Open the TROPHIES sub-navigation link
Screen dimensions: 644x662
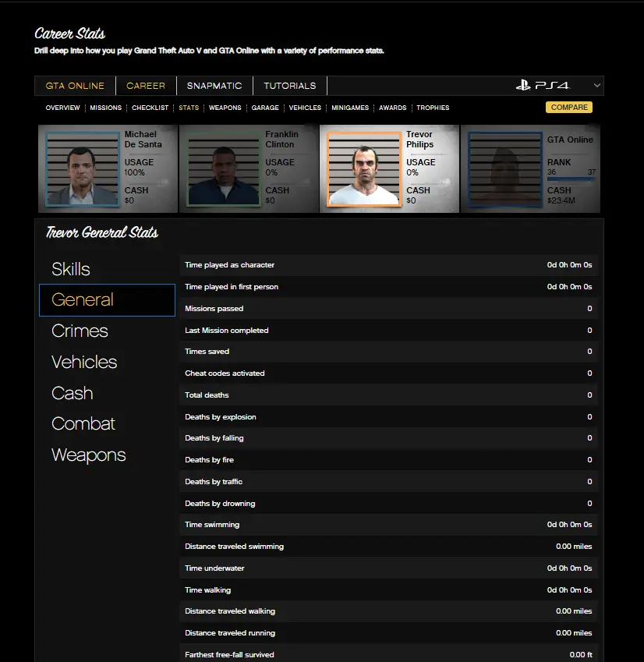coord(433,108)
